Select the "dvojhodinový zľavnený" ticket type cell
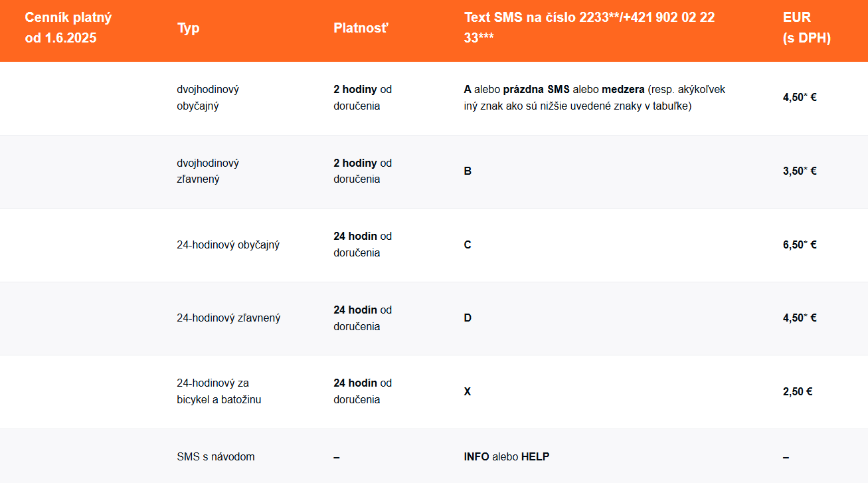This screenshot has width=868, height=483. coord(208,171)
